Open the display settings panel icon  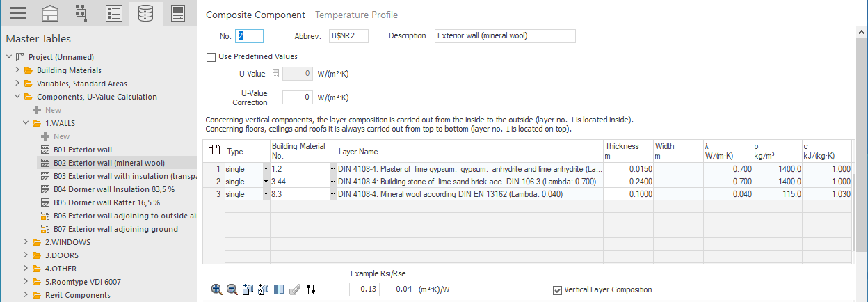[x=178, y=13]
